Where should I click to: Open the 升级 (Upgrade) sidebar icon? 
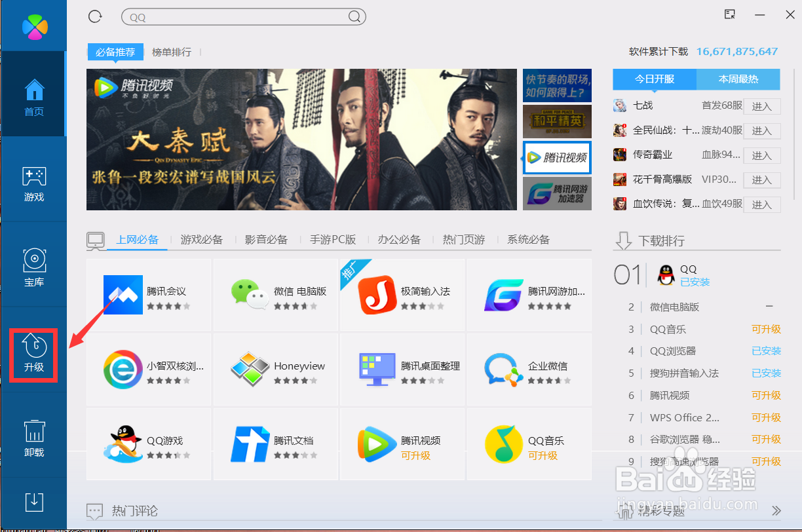click(x=33, y=356)
